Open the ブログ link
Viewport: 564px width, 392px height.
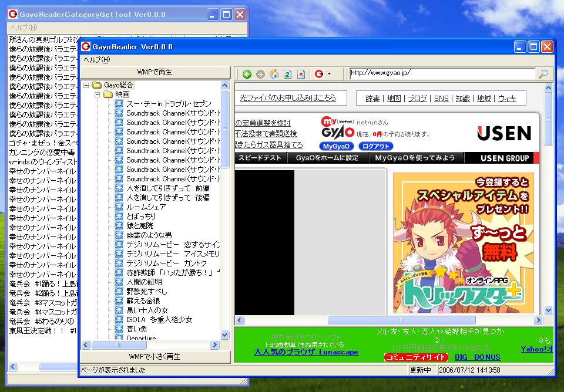(x=417, y=99)
